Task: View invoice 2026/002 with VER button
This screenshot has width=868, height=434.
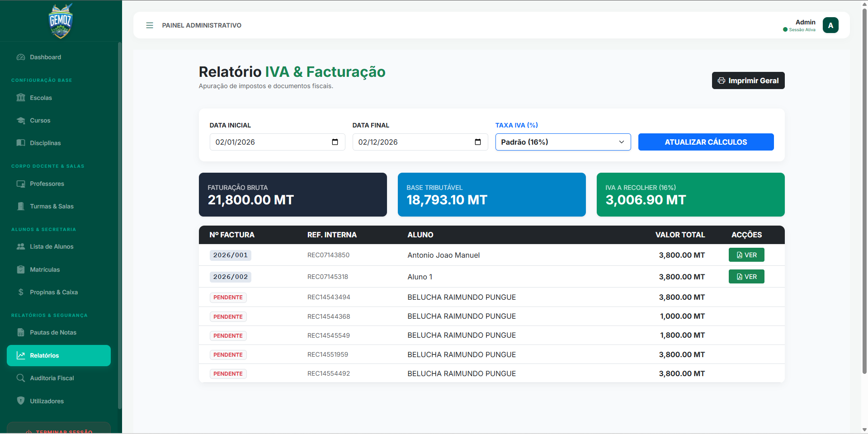Action: [746, 277]
